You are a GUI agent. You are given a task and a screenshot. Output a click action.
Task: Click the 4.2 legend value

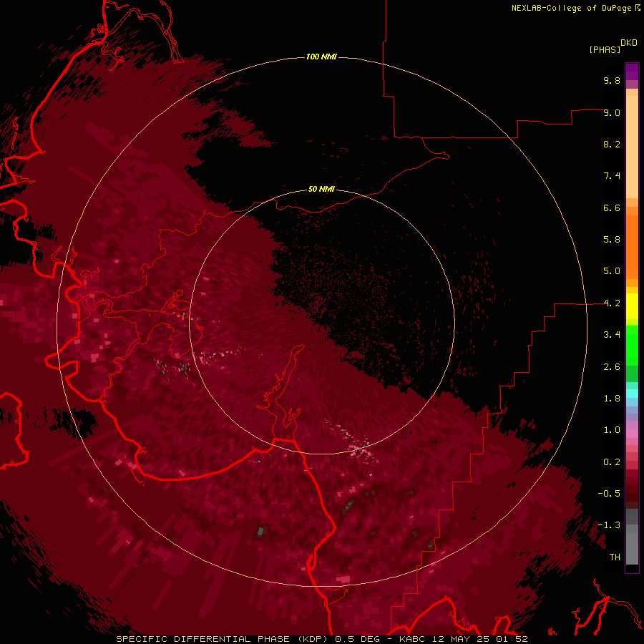(612, 303)
